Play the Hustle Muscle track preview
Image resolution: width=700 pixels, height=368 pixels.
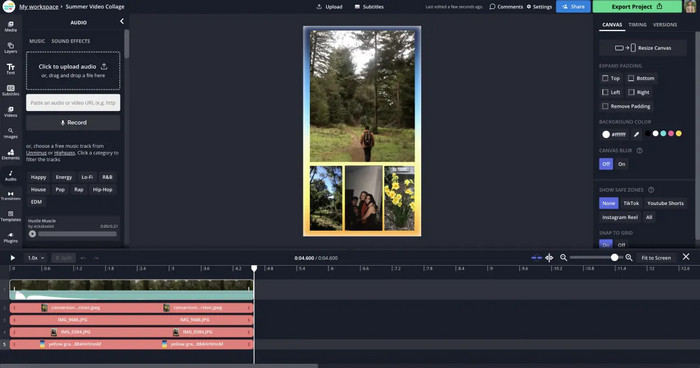tap(33, 234)
